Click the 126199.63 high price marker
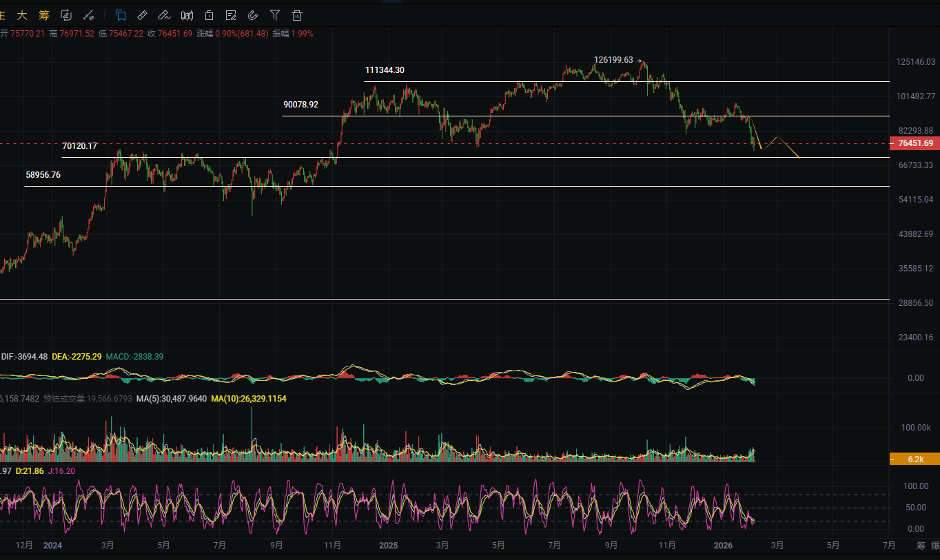940x560 pixels. (613, 60)
